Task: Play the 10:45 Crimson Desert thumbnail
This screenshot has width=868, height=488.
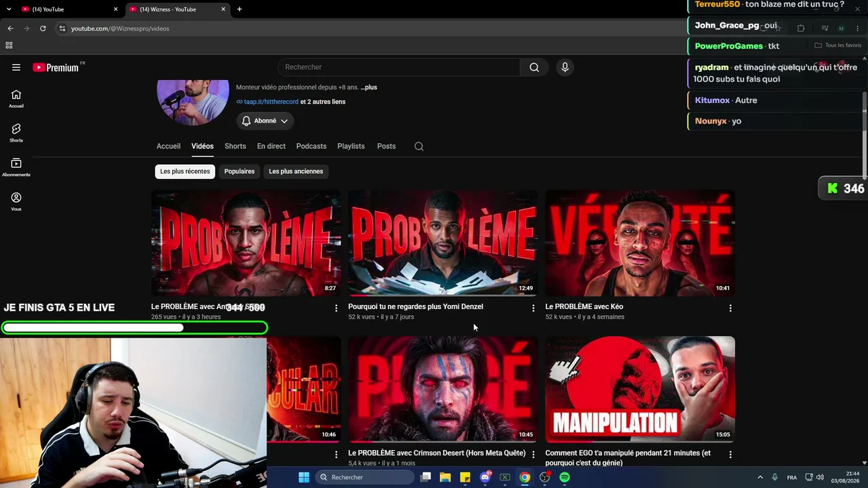Action: click(443, 389)
